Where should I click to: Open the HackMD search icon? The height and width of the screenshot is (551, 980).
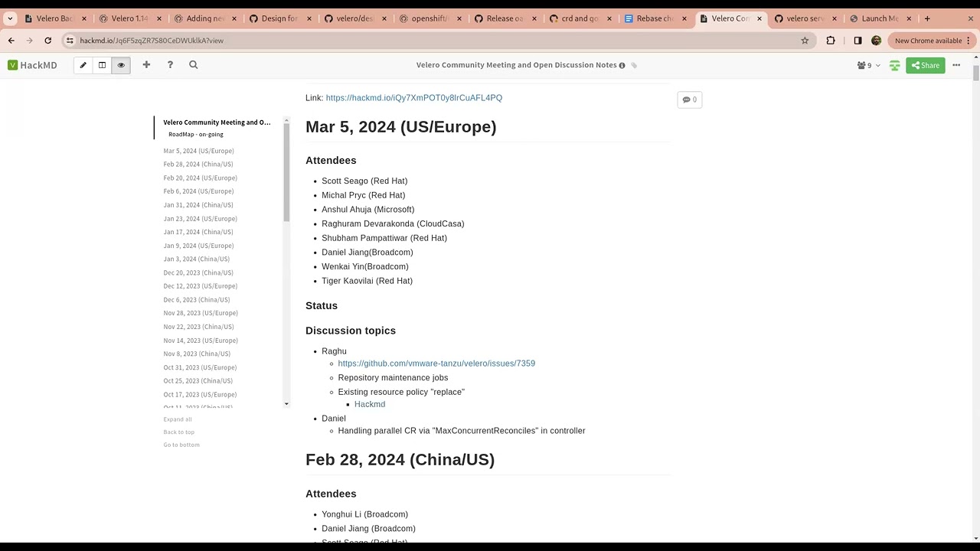194,65
